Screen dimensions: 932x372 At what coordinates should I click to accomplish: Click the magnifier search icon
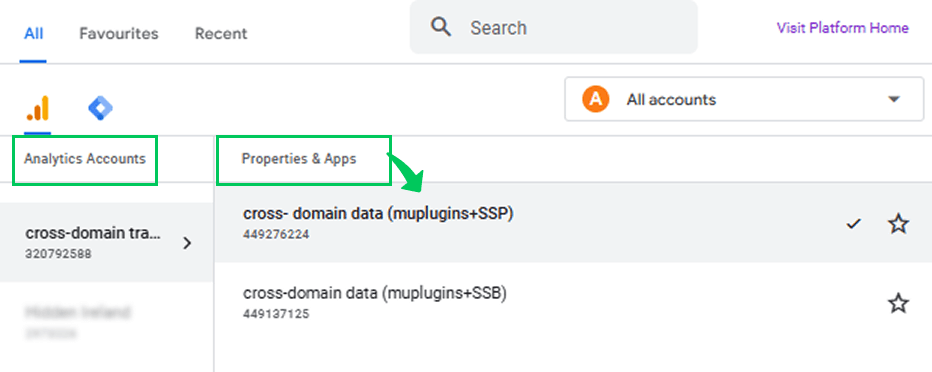[x=441, y=27]
